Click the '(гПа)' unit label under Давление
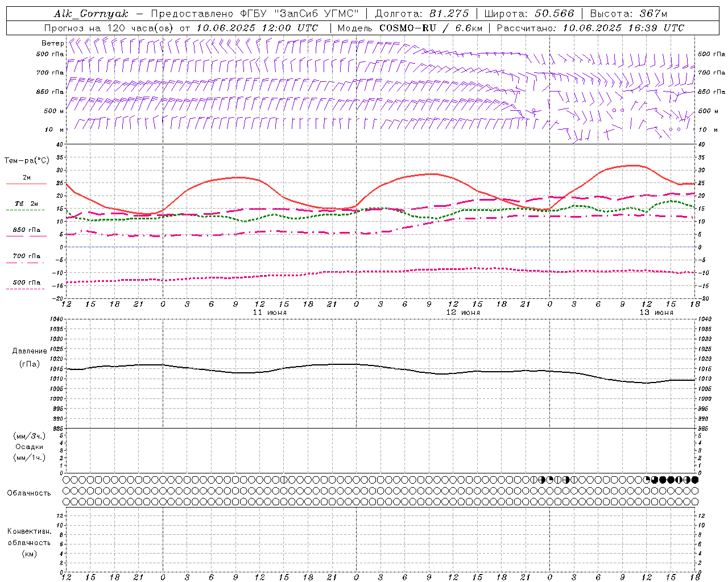 click(30, 364)
